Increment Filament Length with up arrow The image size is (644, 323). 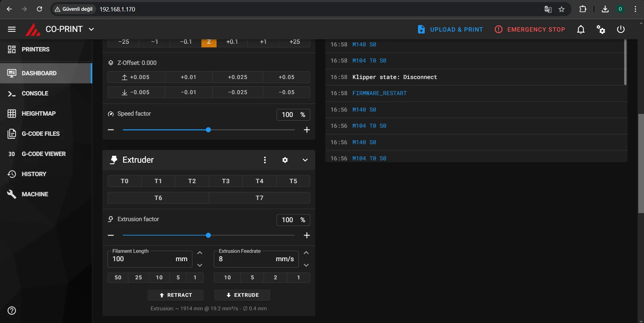200,253
